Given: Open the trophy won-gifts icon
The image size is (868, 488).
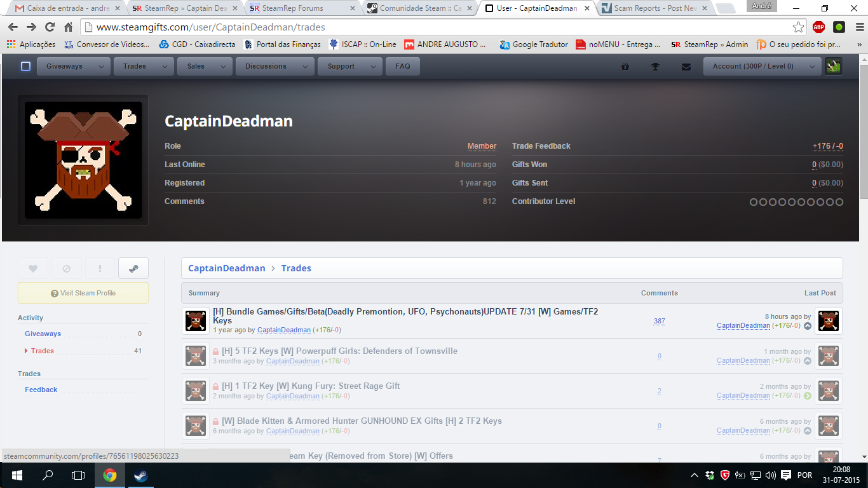Looking at the screenshot, I should tap(655, 66).
